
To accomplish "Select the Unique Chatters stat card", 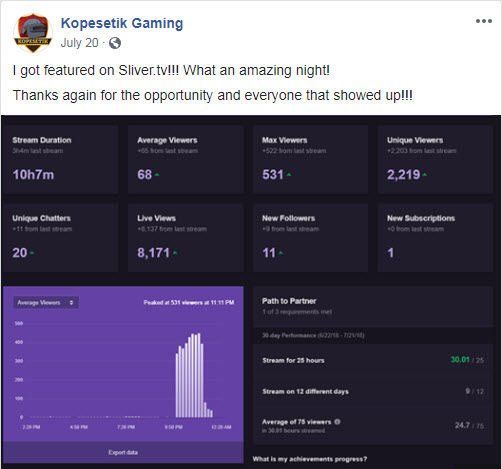I will (x=61, y=238).
